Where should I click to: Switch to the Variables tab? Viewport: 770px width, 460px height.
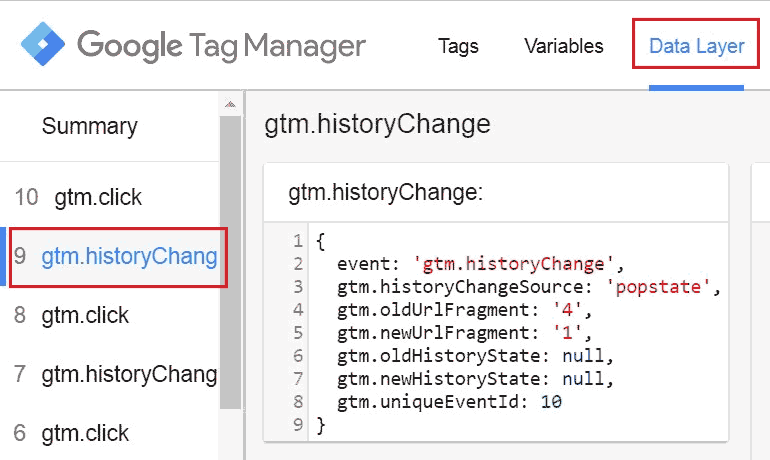[x=563, y=46]
